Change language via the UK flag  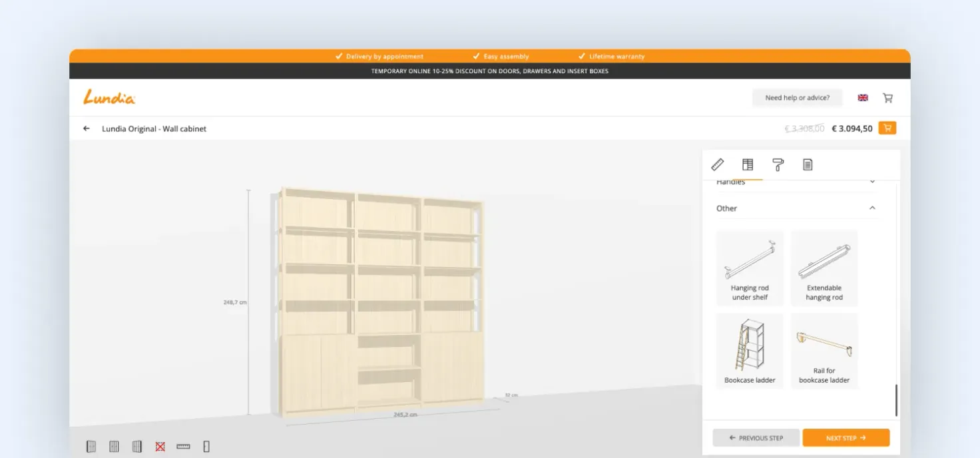click(863, 98)
